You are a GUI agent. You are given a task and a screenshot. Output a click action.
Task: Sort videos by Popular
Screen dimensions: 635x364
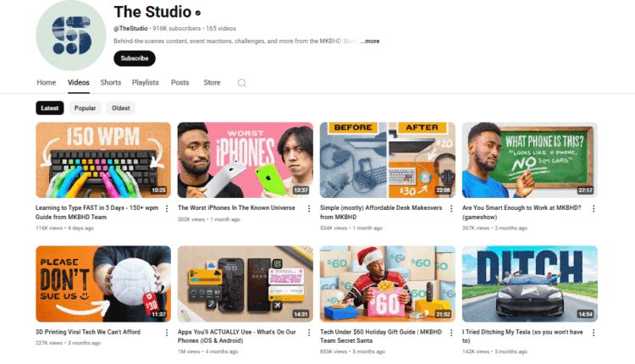[x=85, y=108]
